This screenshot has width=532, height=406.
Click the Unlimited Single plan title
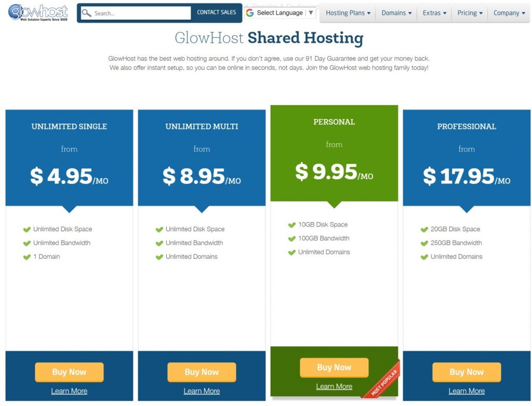coord(69,127)
